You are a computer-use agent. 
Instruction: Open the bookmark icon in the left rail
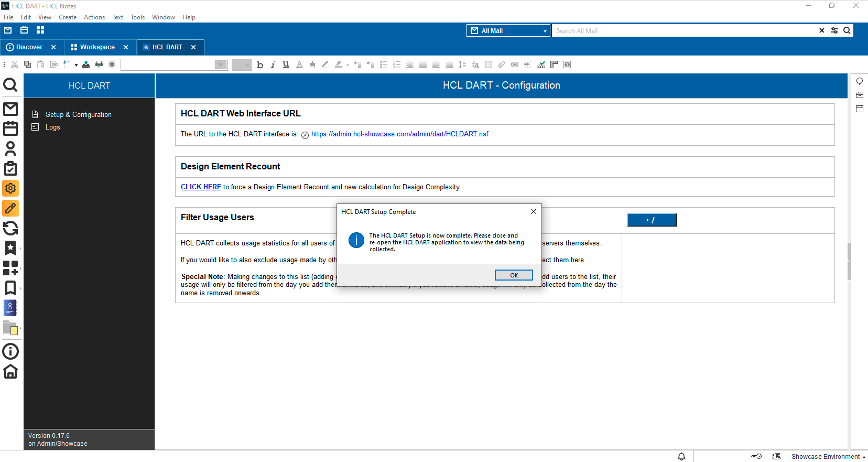[10, 288]
